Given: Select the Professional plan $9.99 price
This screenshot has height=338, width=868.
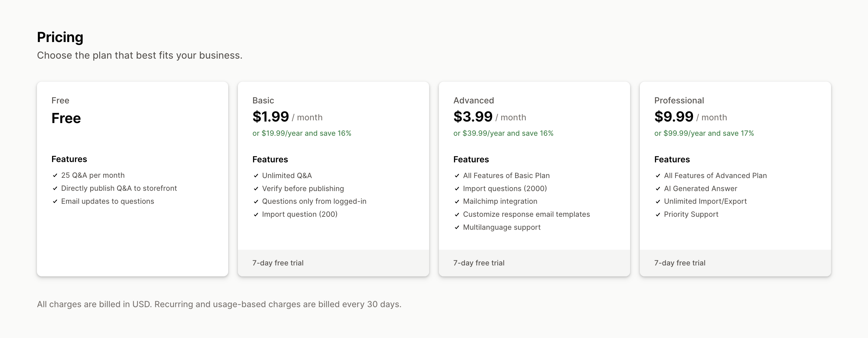Looking at the screenshot, I should click(x=674, y=117).
